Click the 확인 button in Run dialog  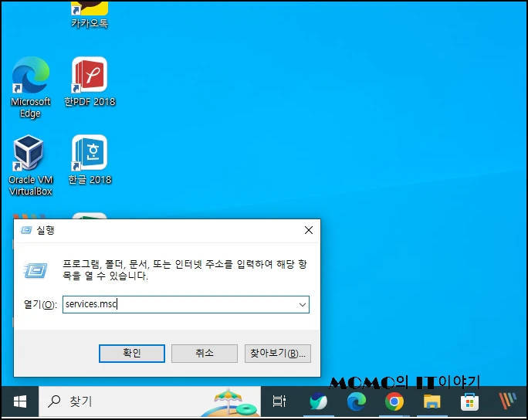132,354
